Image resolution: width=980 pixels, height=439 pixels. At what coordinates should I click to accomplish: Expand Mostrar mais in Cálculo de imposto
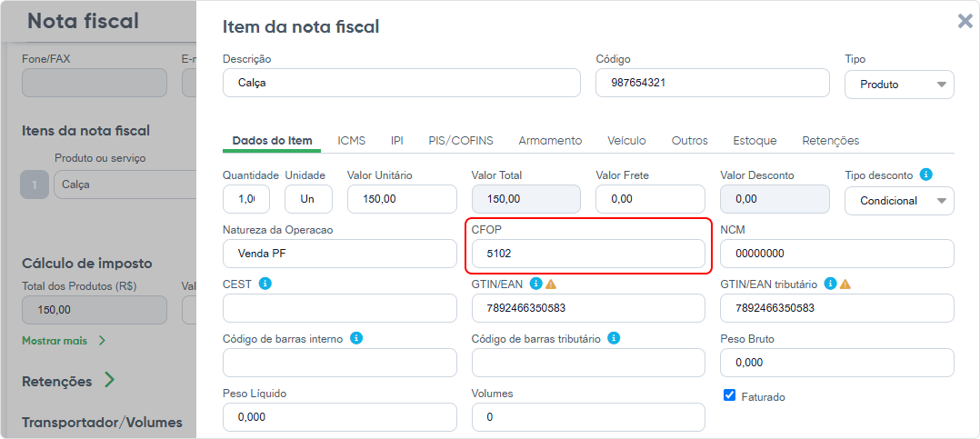[64, 341]
